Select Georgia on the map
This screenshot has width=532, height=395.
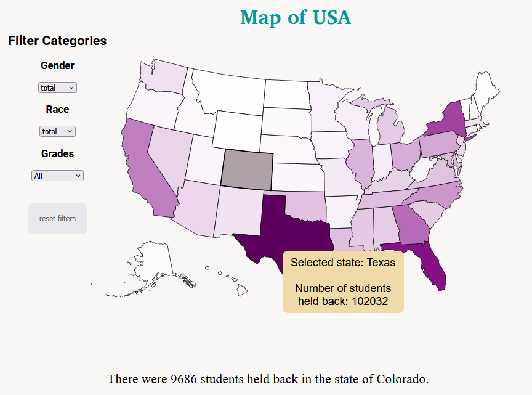411,226
